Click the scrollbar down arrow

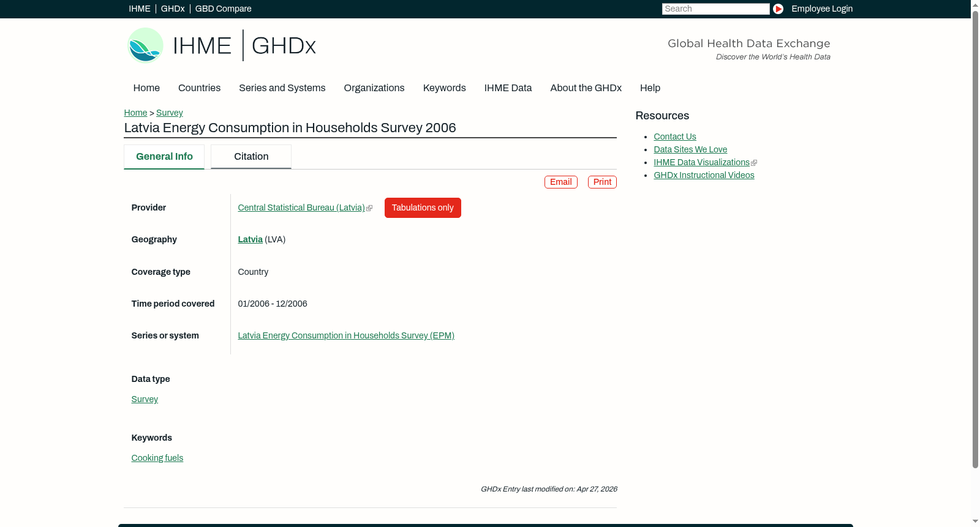[x=975, y=522]
